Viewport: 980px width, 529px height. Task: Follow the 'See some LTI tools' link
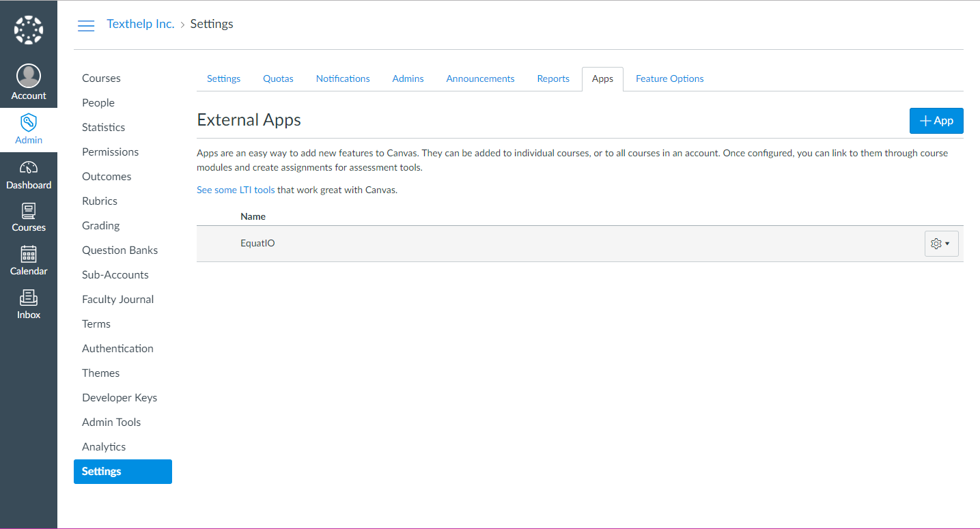pyautogui.click(x=236, y=190)
